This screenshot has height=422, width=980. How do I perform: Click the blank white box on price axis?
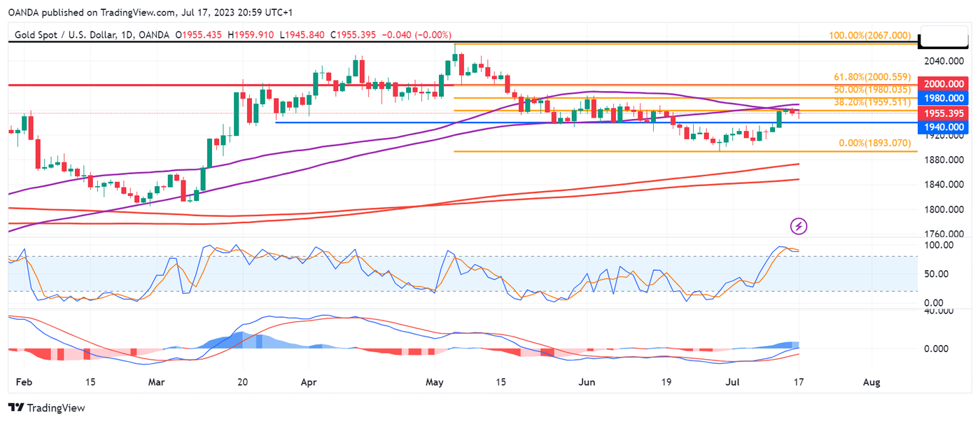point(945,36)
